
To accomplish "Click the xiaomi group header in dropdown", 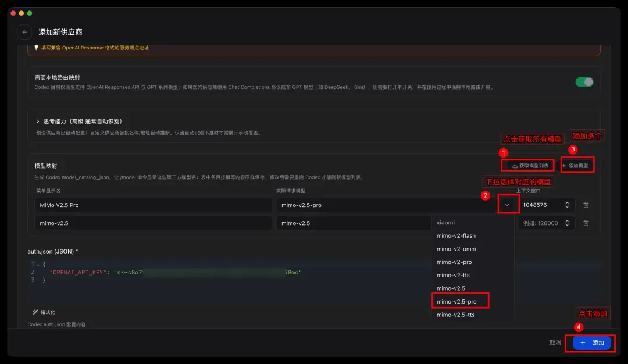I will 445,223.
